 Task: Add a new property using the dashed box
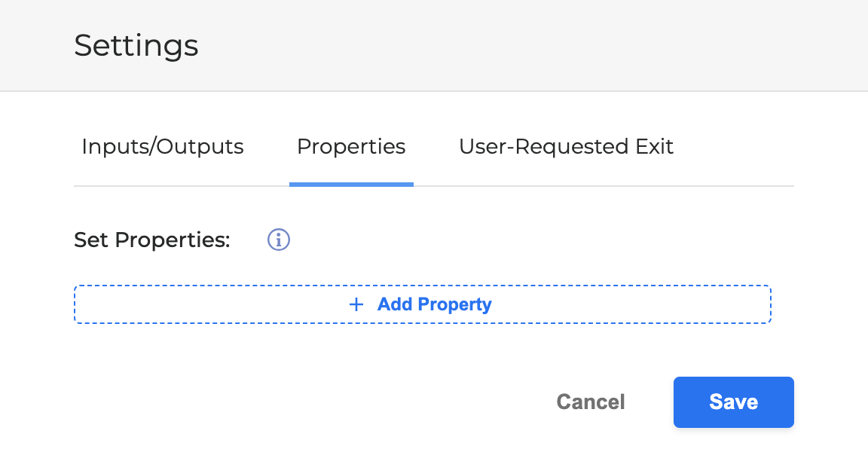click(422, 304)
